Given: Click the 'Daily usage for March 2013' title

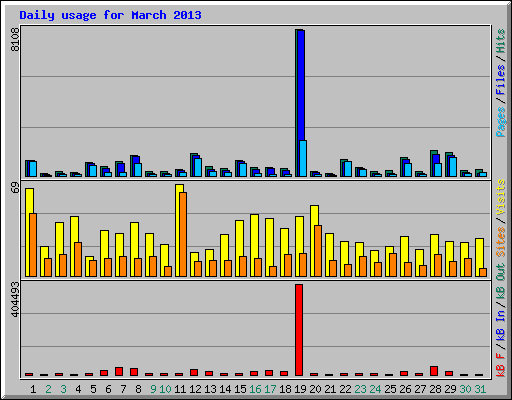Looking at the screenshot, I should [x=110, y=15].
